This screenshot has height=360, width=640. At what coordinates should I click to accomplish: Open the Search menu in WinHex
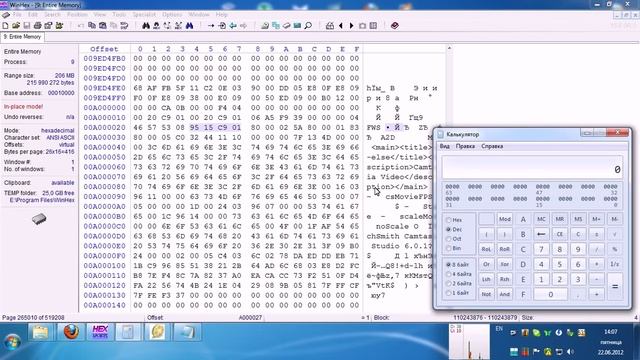[x=52, y=15]
